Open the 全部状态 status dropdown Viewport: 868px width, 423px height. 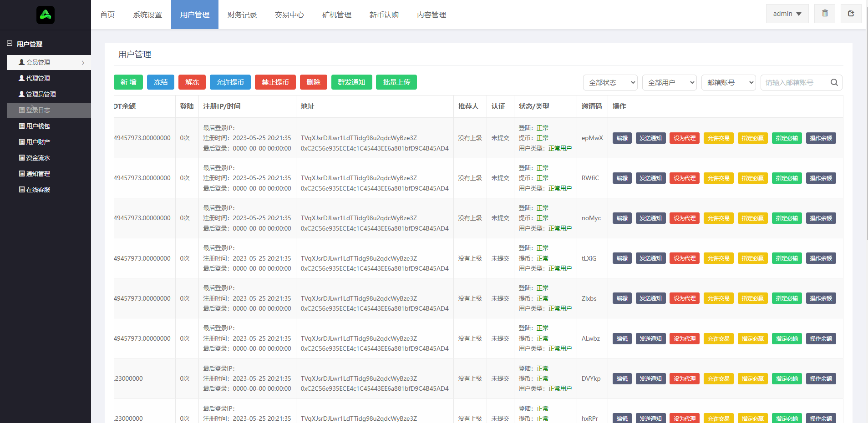(610, 82)
